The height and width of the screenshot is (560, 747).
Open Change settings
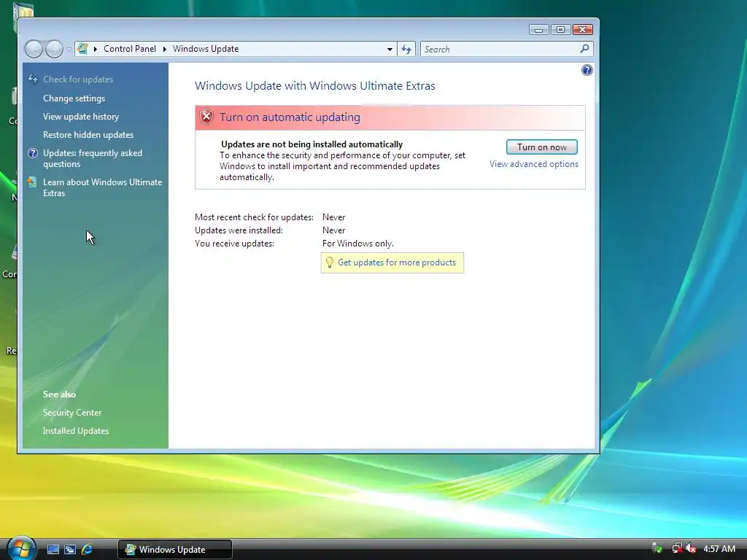click(74, 98)
